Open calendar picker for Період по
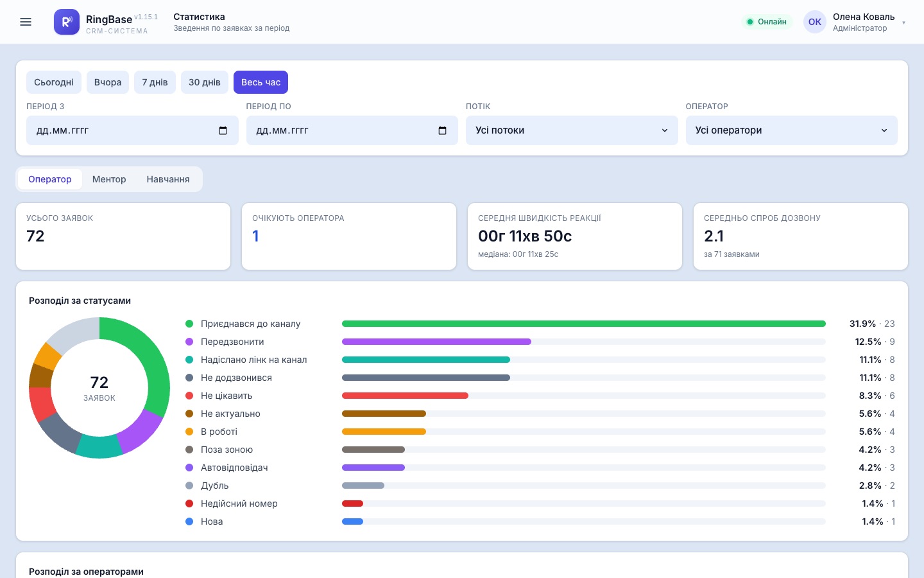Image resolution: width=924 pixels, height=578 pixels. [x=442, y=130]
